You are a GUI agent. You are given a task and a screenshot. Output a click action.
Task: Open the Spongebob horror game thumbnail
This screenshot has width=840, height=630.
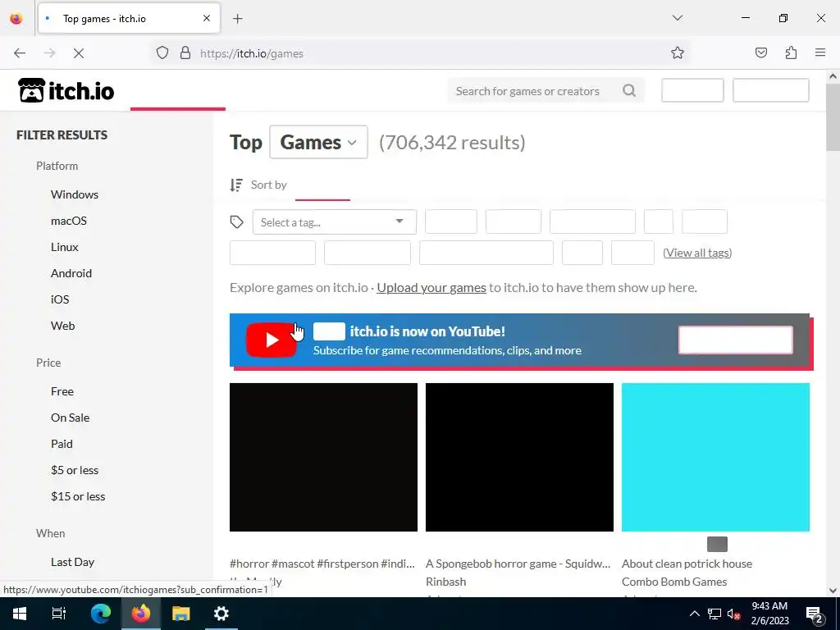point(519,457)
